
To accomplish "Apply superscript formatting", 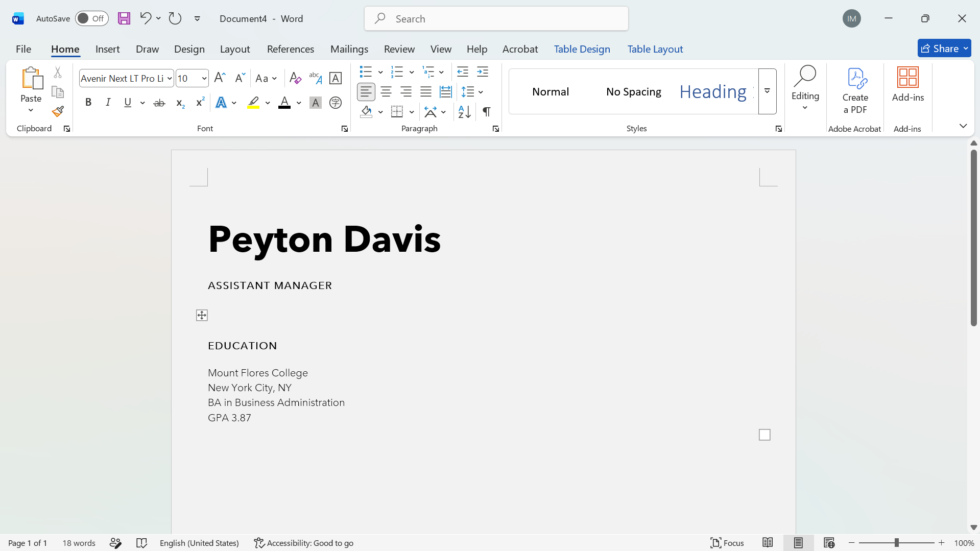I will (200, 103).
